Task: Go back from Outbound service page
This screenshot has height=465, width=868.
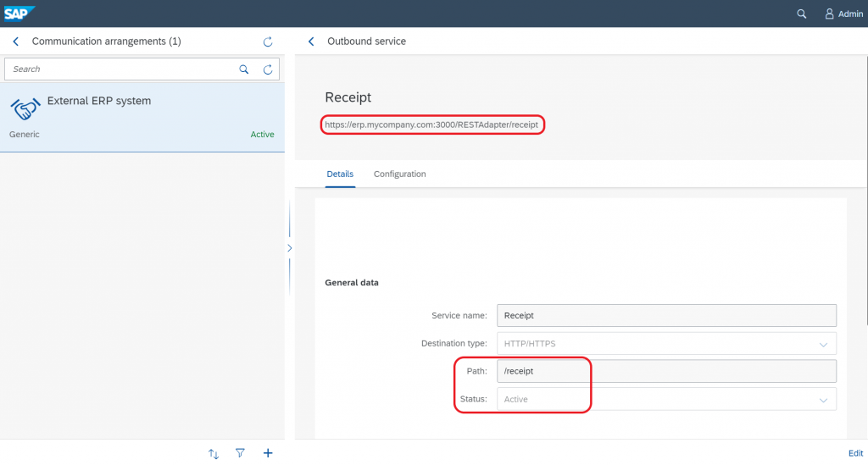Action: point(311,42)
